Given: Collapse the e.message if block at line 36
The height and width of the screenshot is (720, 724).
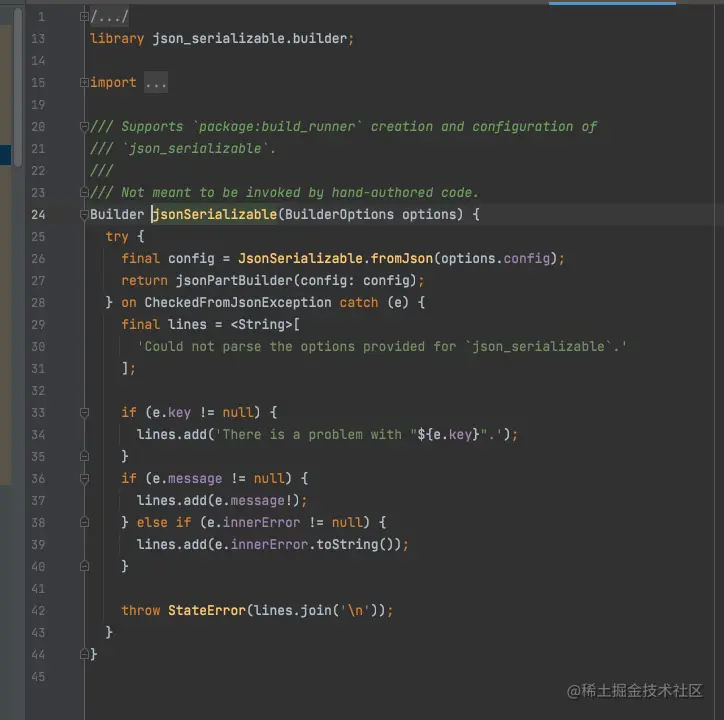Looking at the screenshot, I should click(x=84, y=478).
